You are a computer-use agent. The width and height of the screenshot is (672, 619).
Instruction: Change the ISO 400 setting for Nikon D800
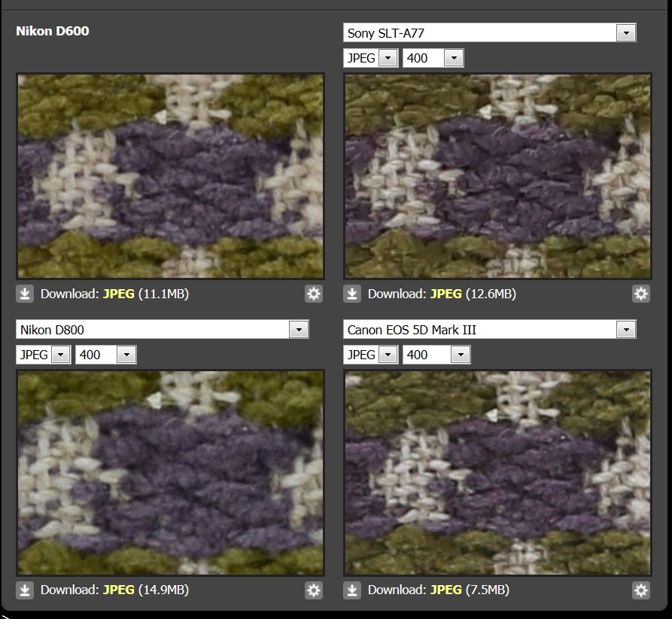click(106, 355)
